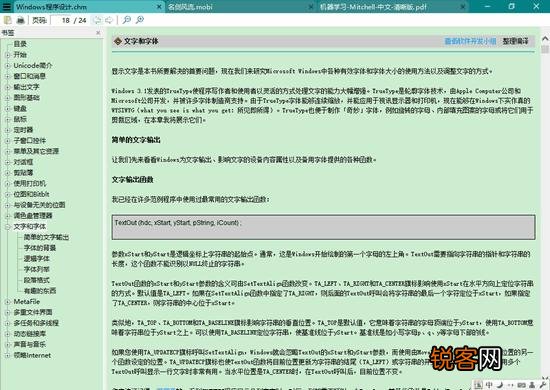
Task: Expand the 窗口和消息 tree node
Action: tap(7, 76)
